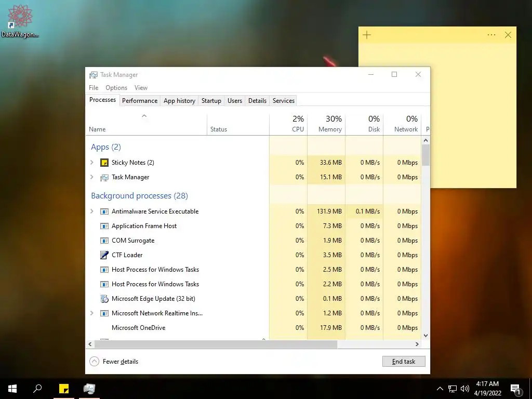532x399 pixels.
Task: Select the Processes tab
Action: (x=102, y=100)
